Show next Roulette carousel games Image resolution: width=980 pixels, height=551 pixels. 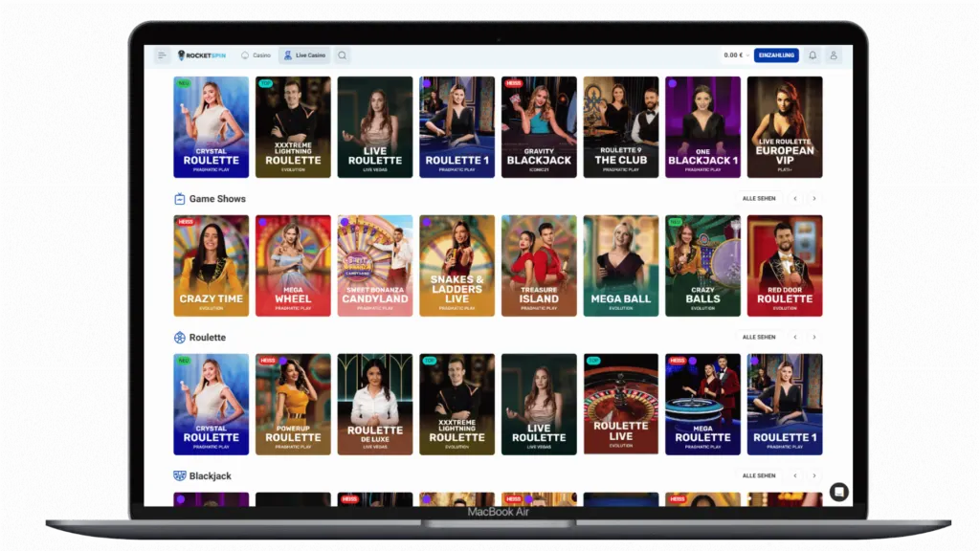(813, 338)
